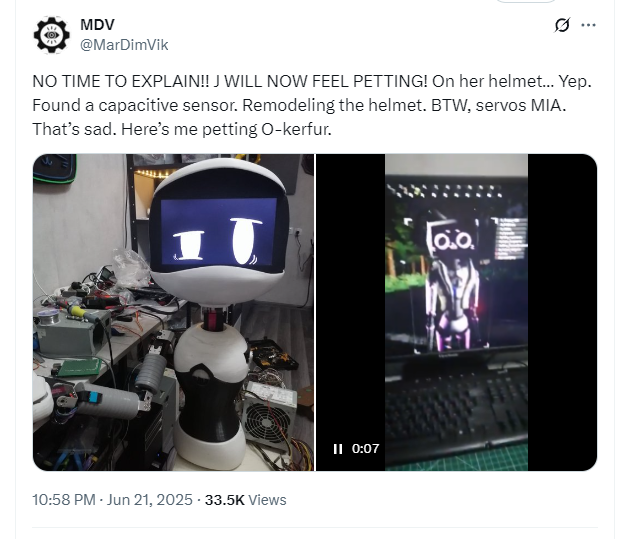Image resolution: width=636 pixels, height=539 pixels.
Task: Click the 10:58 PM timestamp link
Action: (x=64, y=500)
